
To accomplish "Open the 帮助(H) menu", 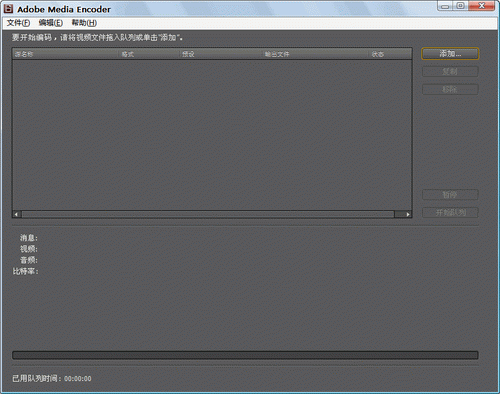I will (84, 23).
